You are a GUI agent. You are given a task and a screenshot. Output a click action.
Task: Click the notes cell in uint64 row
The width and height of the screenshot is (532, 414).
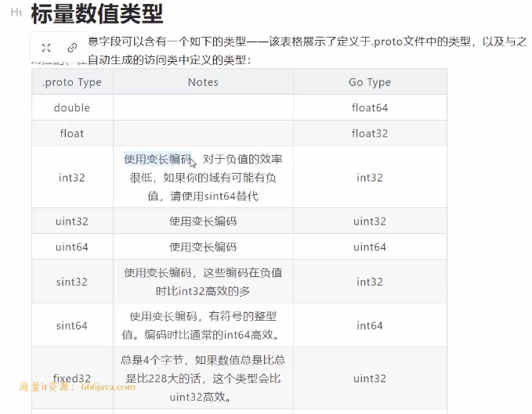pos(203,247)
